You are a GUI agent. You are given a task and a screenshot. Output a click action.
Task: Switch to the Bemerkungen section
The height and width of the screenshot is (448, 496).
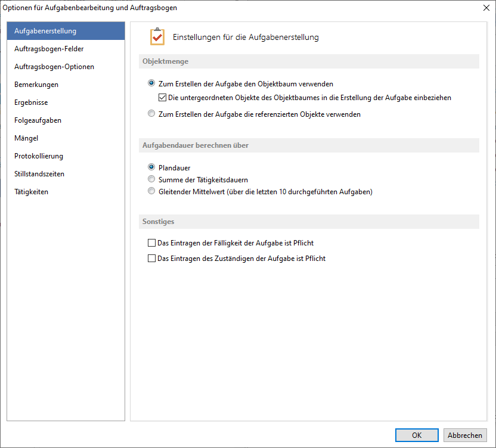point(66,85)
